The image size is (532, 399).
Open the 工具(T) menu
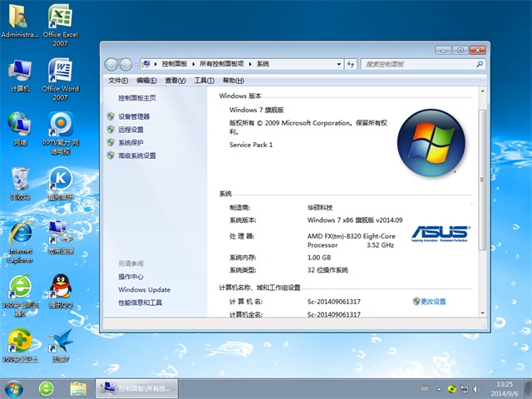pyautogui.click(x=204, y=81)
